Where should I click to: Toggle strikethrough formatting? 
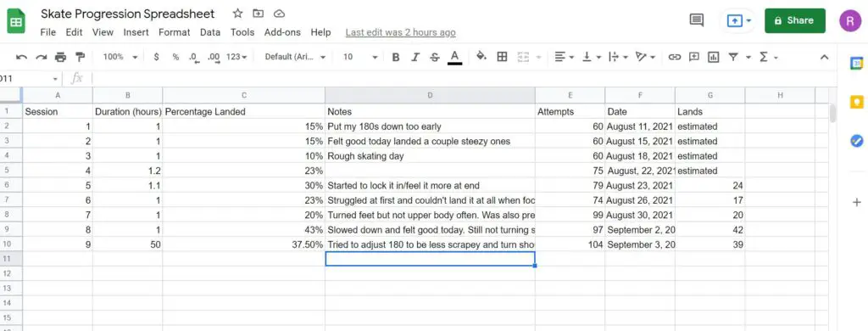click(x=435, y=57)
